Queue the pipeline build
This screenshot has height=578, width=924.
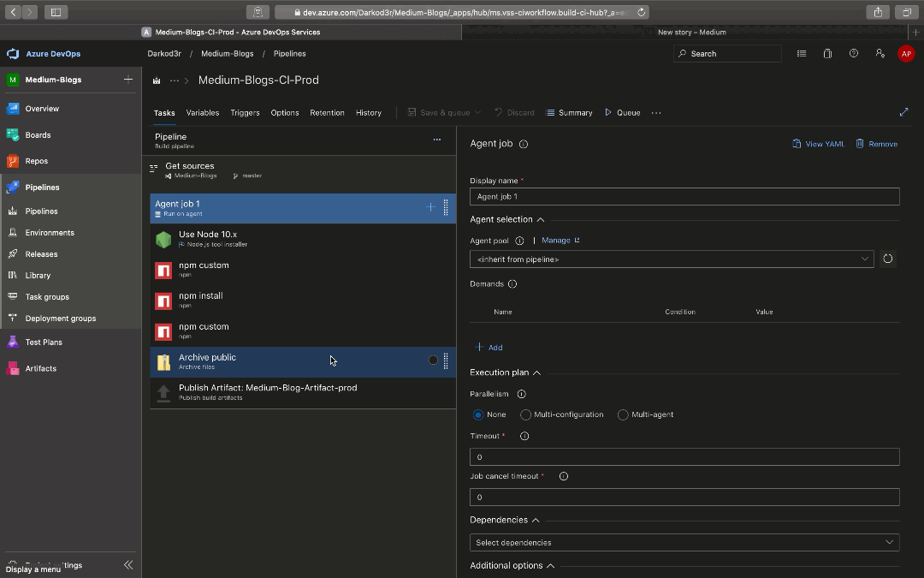(622, 113)
